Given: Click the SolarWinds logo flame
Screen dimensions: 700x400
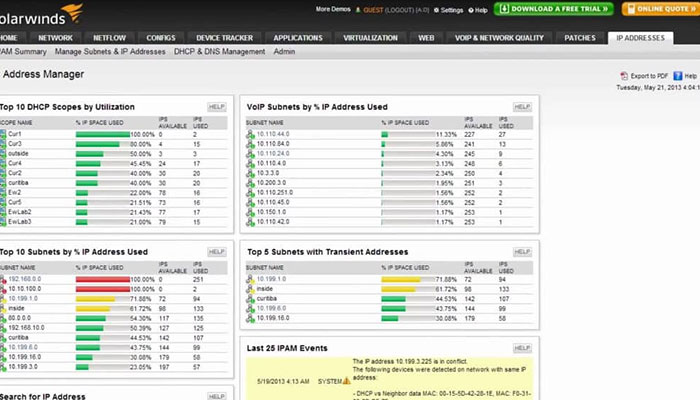Looking at the screenshot, I should tap(73, 12).
